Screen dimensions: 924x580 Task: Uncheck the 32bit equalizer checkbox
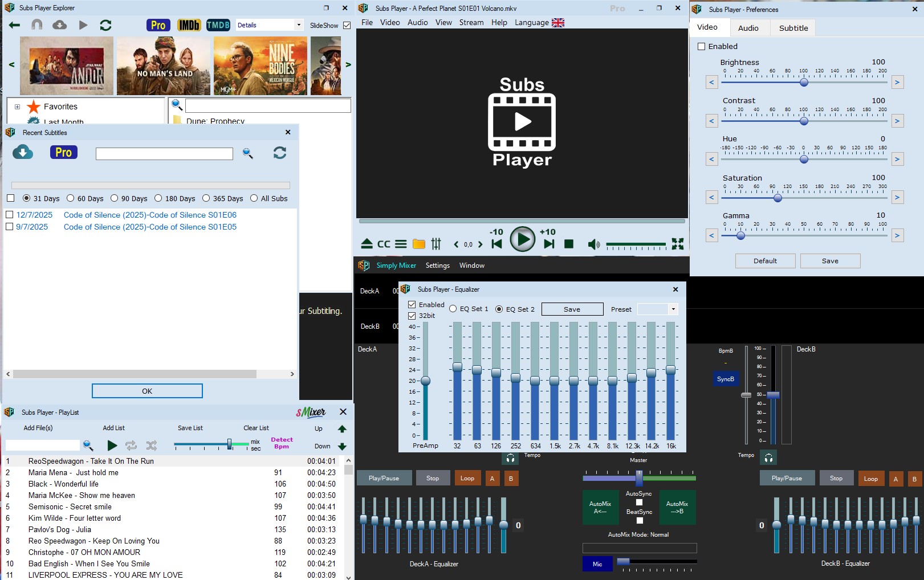(412, 316)
